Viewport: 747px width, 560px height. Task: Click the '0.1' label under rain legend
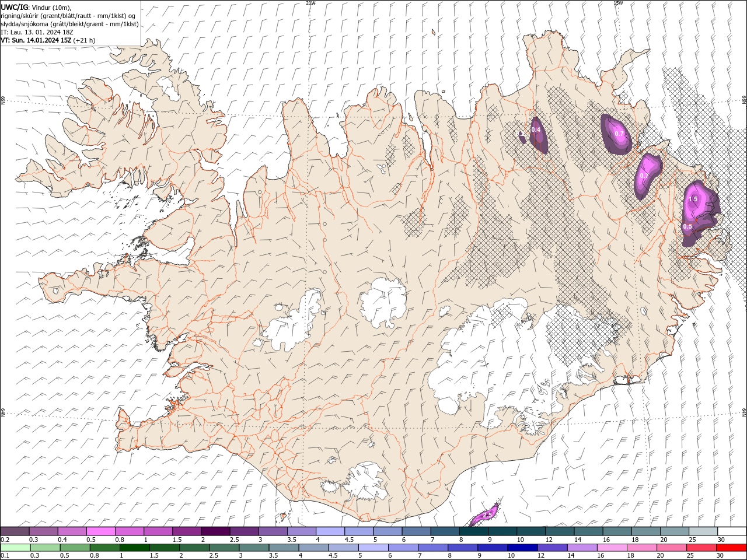coord(4,556)
